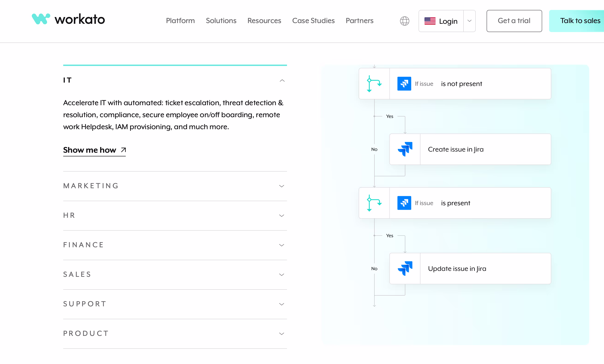Screen dimensions: 604x364
Task: Click the arrow icon beside Show me how
Action: point(124,150)
